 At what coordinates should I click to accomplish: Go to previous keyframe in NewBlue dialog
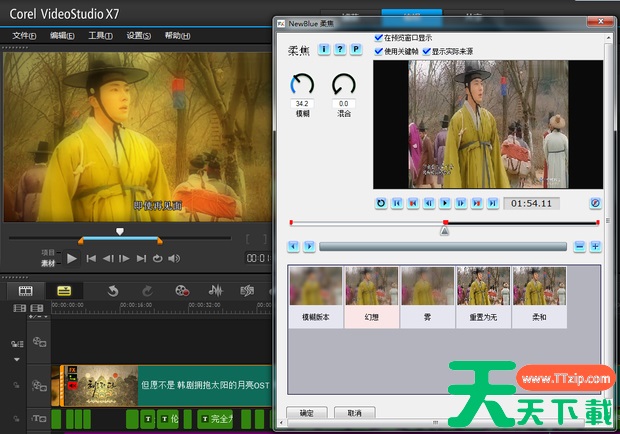click(x=413, y=203)
